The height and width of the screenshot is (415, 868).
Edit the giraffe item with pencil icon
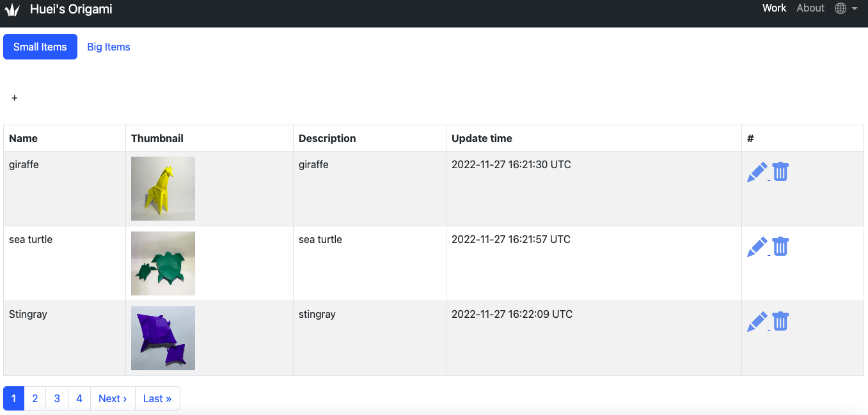pos(757,172)
